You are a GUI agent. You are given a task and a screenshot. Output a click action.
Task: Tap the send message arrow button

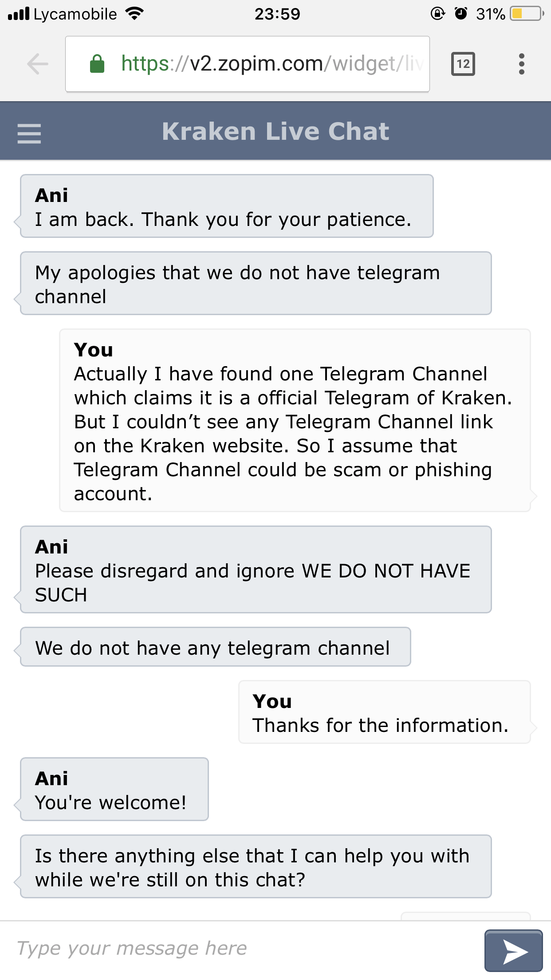pos(514,951)
